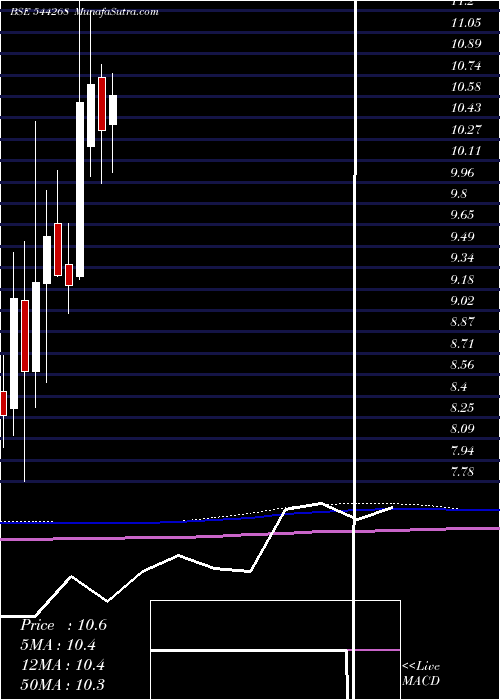500x700 pixels.
Task: Select the 7.78 price axis label
Action: tap(462, 472)
